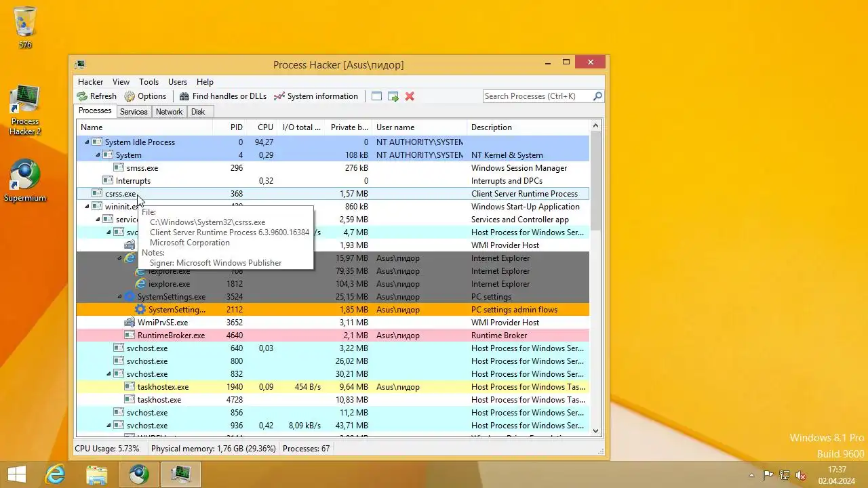Focus the Search Processes field
The image size is (868, 488).
point(537,96)
